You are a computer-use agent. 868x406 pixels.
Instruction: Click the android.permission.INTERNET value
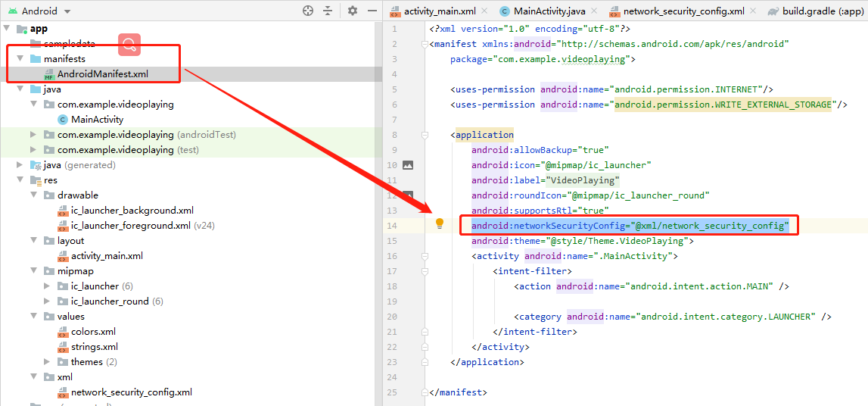pos(686,89)
